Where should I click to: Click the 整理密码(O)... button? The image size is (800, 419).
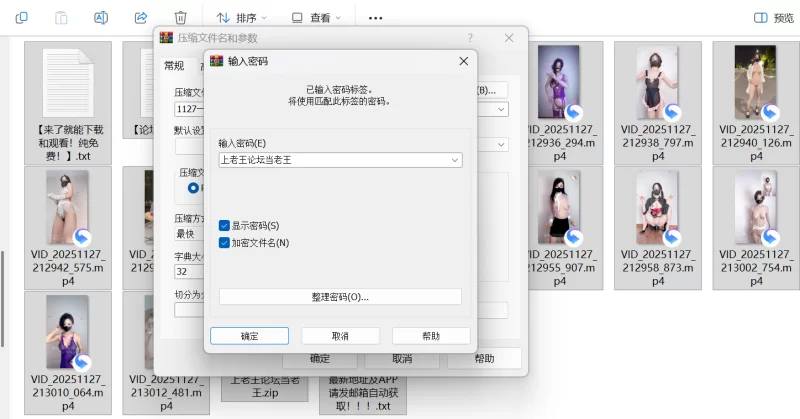[x=340, y=297]
